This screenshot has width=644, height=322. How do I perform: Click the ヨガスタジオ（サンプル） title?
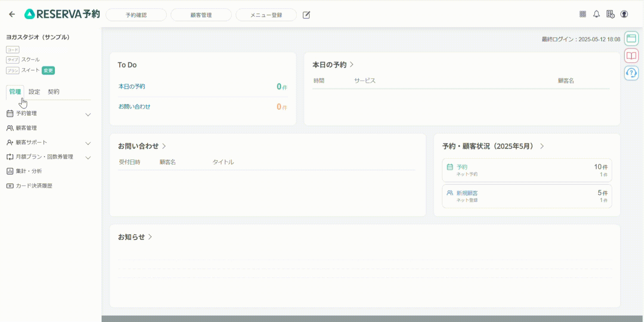38,37
